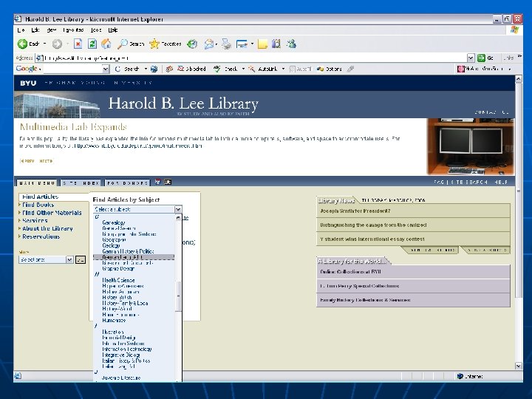
Task: Expand Reservations in the sidebar
Action: click(x=41, y=236)
